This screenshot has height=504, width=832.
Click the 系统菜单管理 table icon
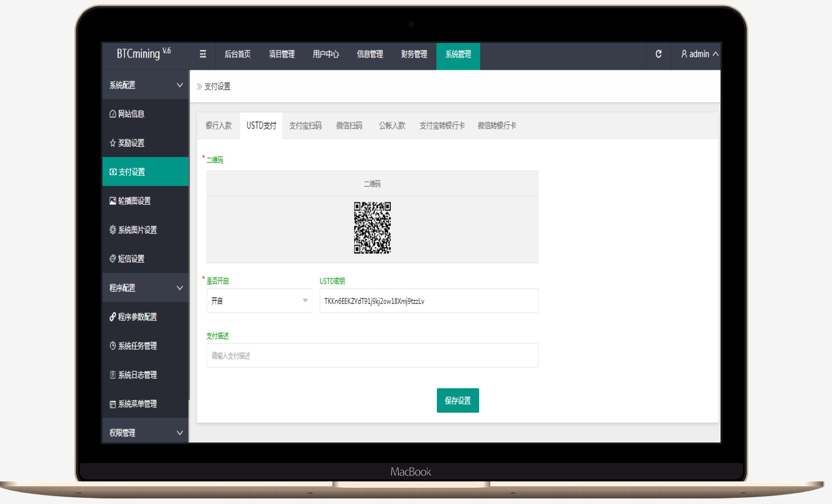113,404
